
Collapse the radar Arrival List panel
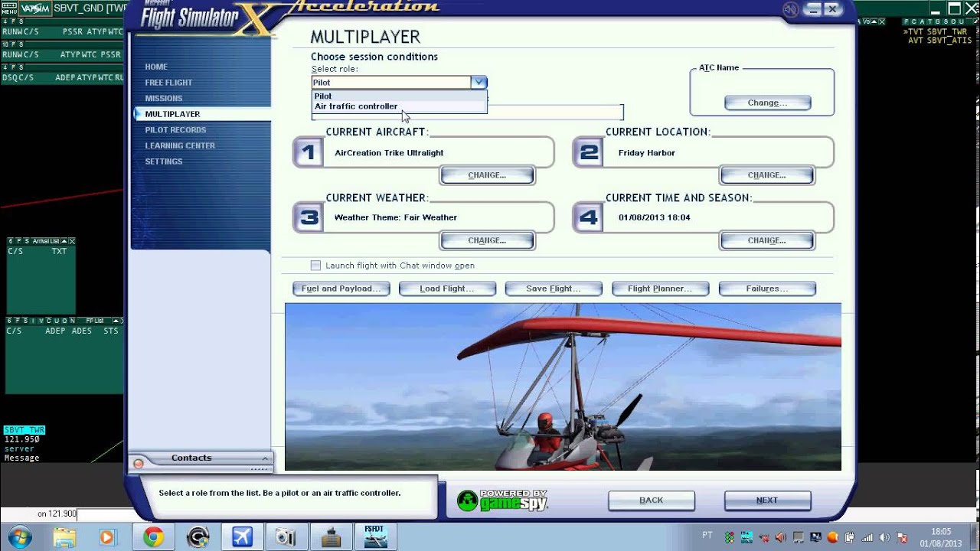tap(64, 241)
